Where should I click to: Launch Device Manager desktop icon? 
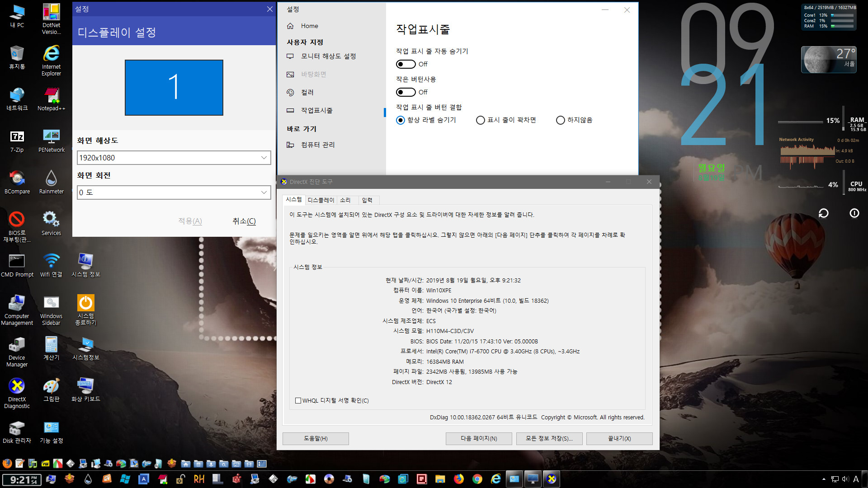[x=17, y=352]
